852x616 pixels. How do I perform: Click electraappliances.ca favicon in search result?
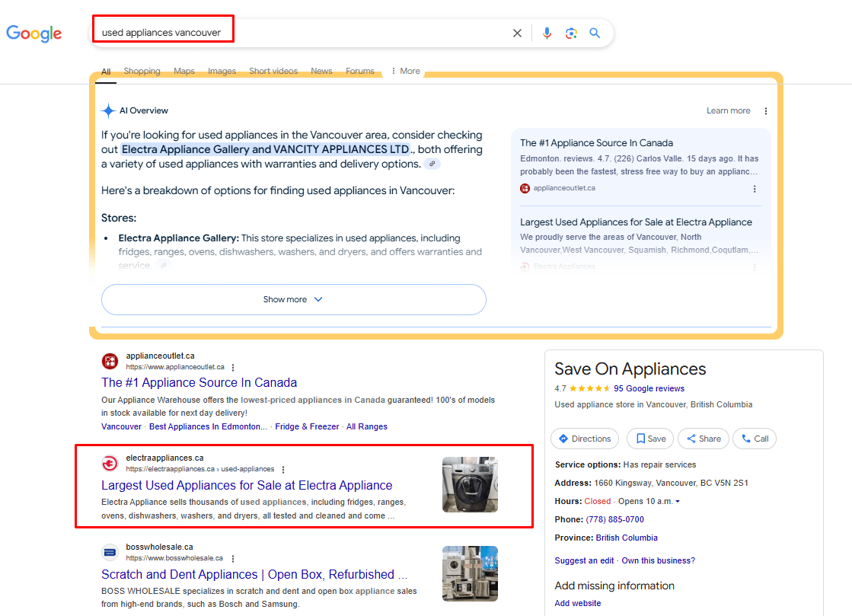pyautogui.click(x=110, y=463)
